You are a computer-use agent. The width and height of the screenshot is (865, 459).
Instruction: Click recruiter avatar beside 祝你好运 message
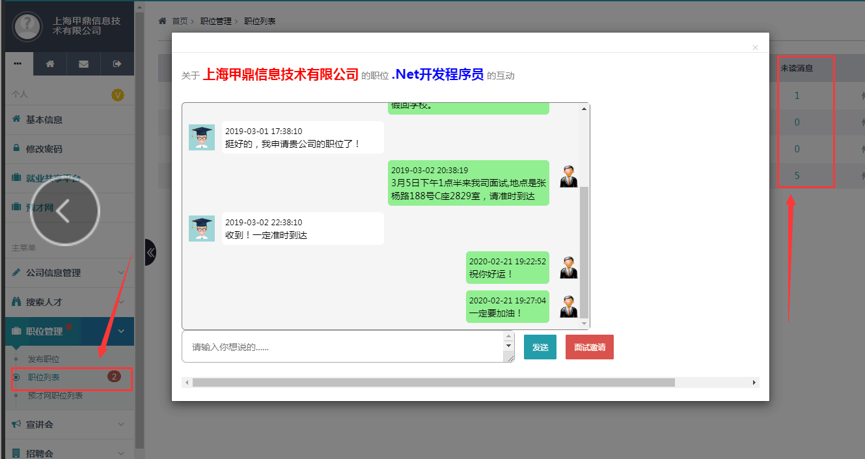[569, 268]
